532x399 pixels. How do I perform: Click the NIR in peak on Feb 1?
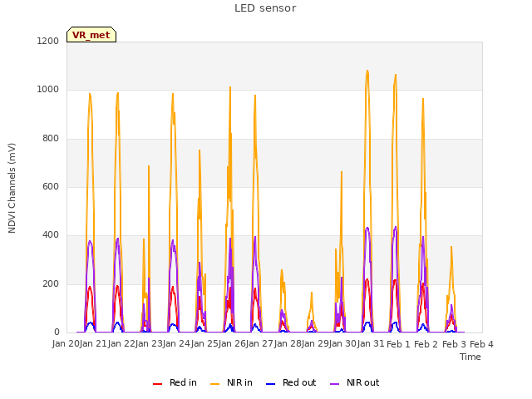click(x=396, y=75)
